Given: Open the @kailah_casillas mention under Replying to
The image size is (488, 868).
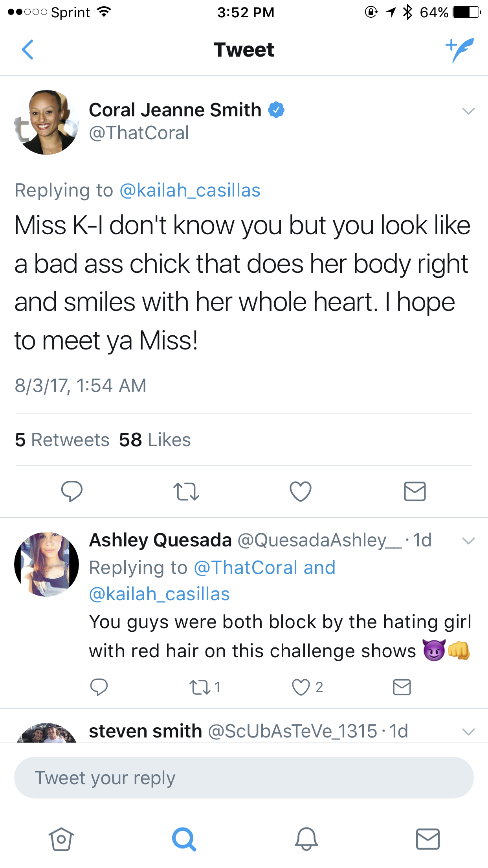Looking at the screenshot, I should coord(190,190).
